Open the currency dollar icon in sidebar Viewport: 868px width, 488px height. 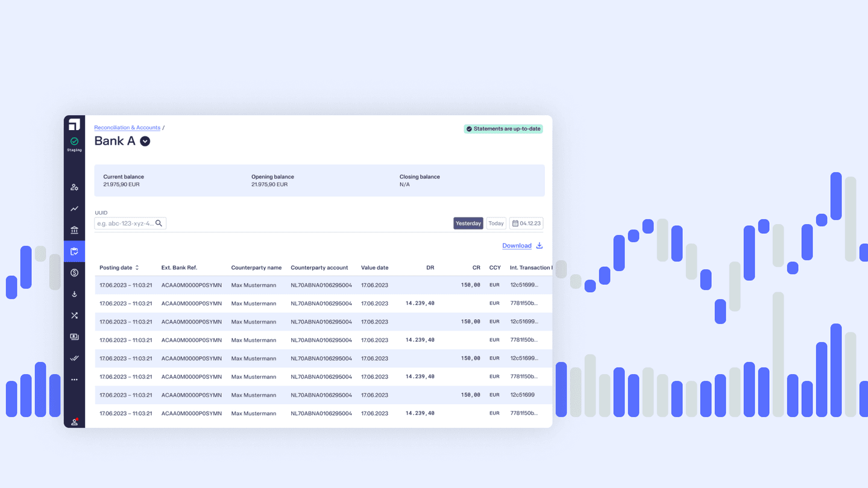pyautogui.click(x=74, y=272)
